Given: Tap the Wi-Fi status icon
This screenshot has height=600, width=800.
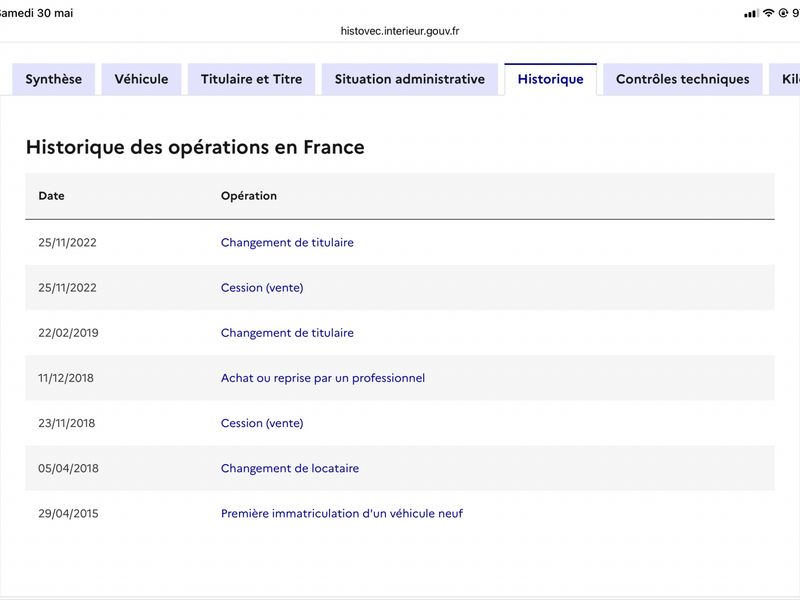Looking at the screenshot, I should click(x=768, y=13).
